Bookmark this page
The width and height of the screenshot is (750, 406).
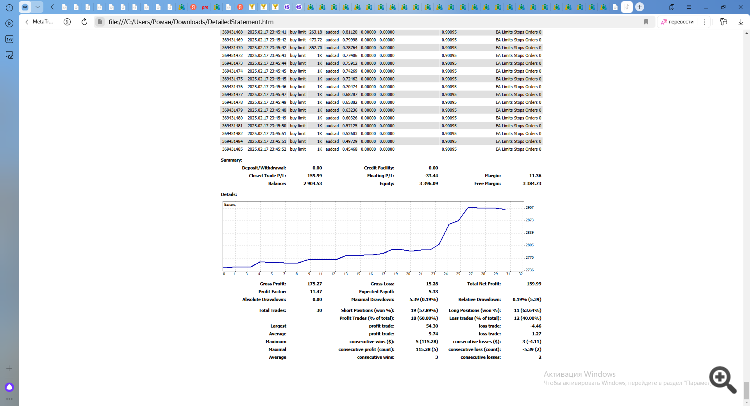646,22
